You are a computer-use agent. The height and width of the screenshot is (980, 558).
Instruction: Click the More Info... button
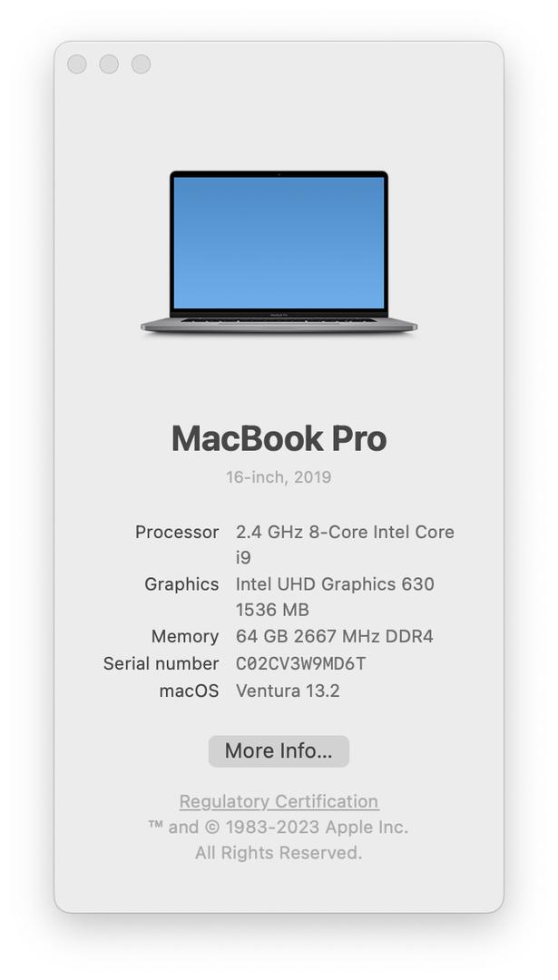click(x=279, y=750)
